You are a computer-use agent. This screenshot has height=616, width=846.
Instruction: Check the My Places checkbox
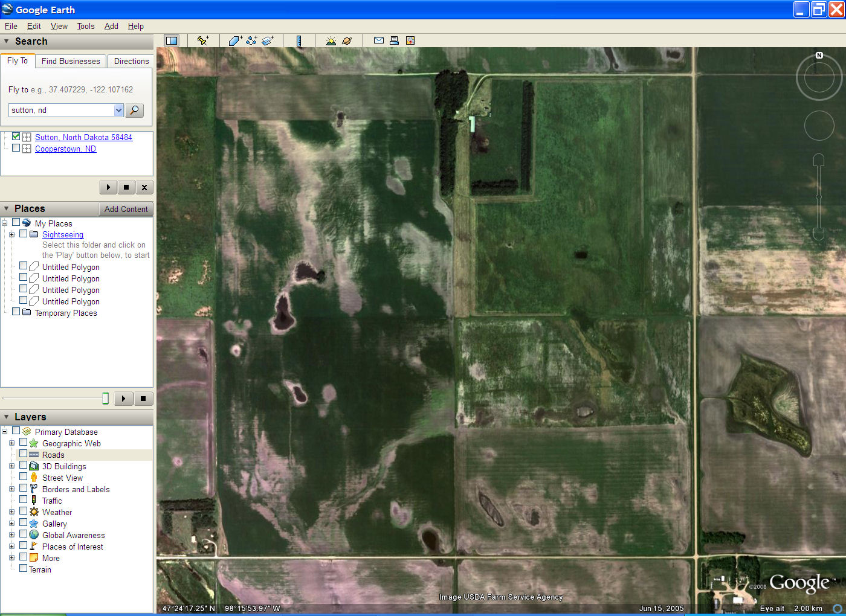click(16, 223)
